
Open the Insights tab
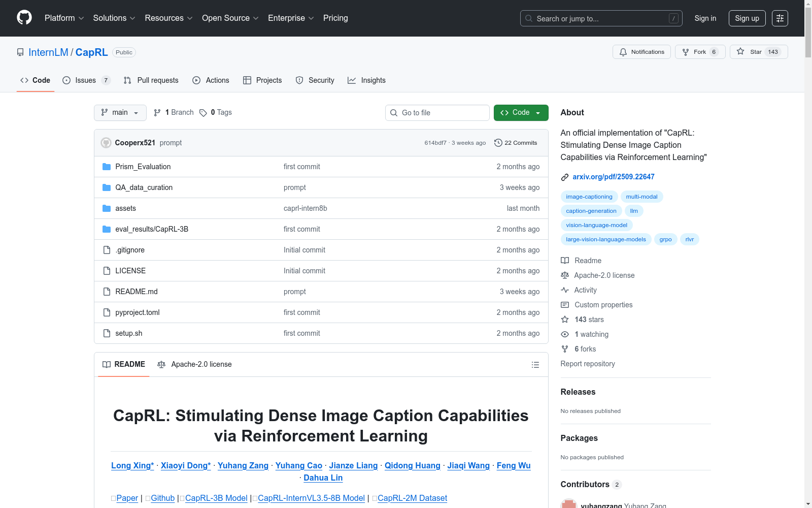[366, 80]
